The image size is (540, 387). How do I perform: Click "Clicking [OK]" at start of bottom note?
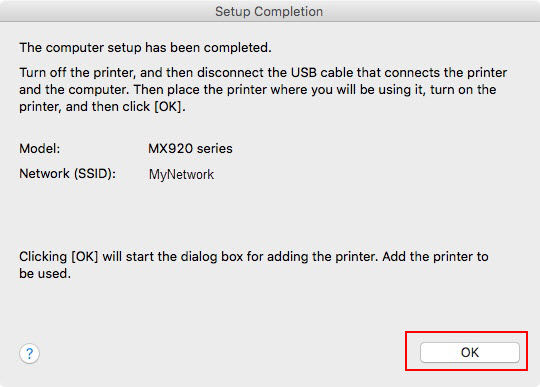coord(59,257)
